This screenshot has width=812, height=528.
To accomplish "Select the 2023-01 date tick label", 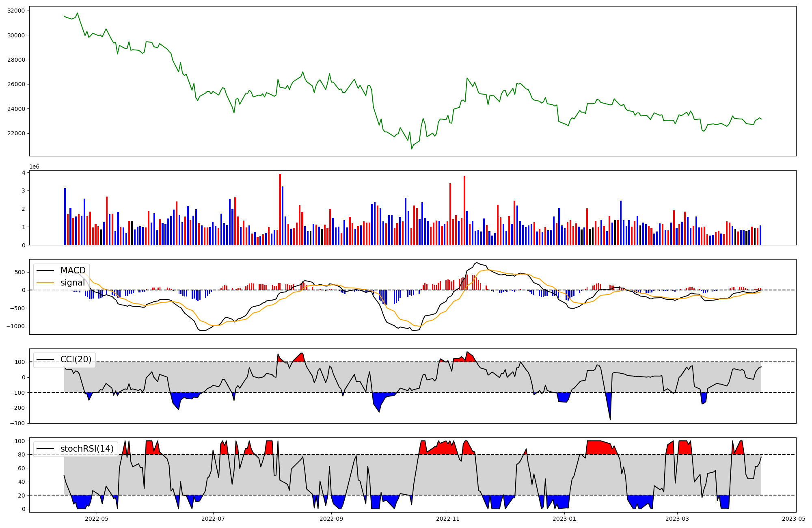I will pos(564,519).
